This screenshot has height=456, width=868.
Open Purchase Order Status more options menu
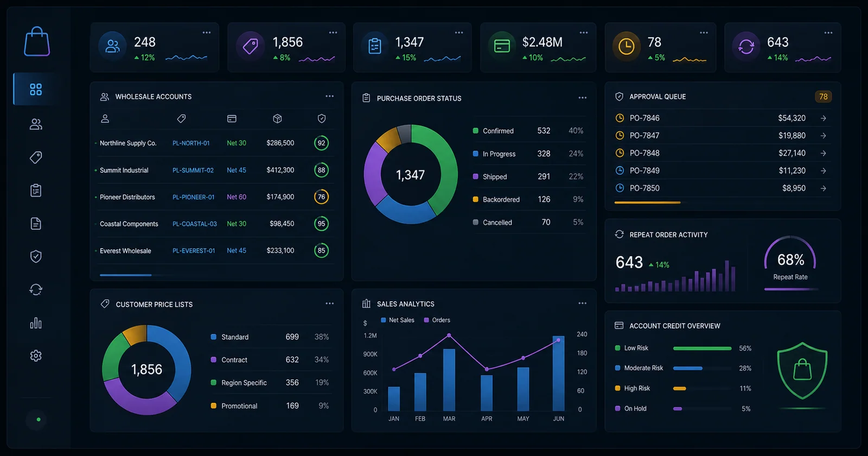[583, 98]
